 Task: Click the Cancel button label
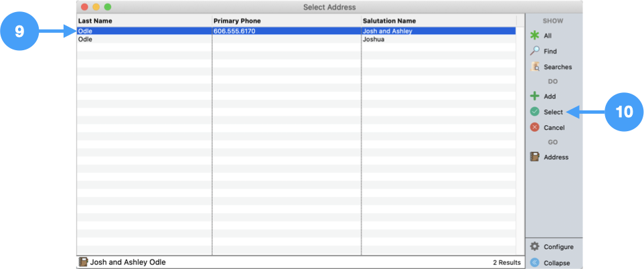pos(554,127)
